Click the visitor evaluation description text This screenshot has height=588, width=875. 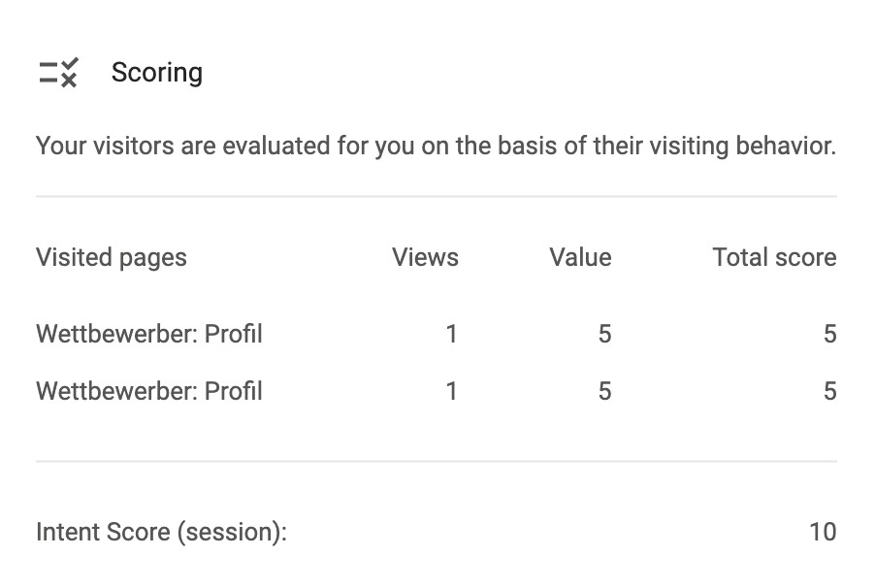pyautogui.click(x=436, y=146)
